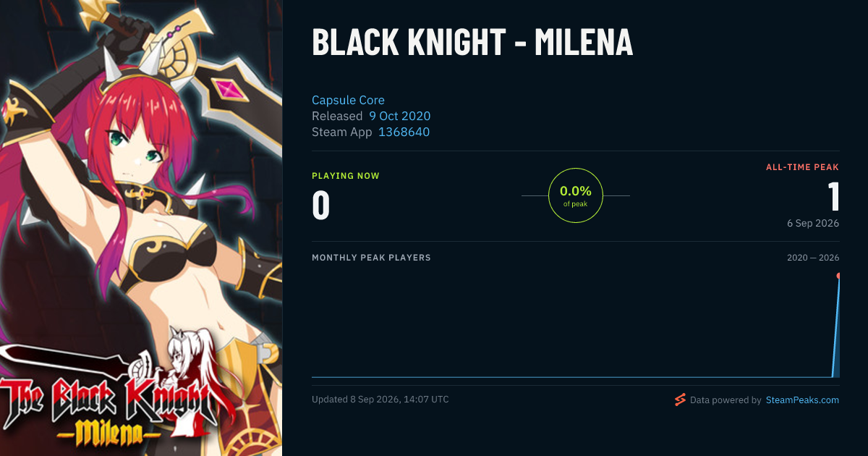Click the BLACK KNIGHT - MILENA title
Viewport: 868px width, 456px height.
point(472,43)
